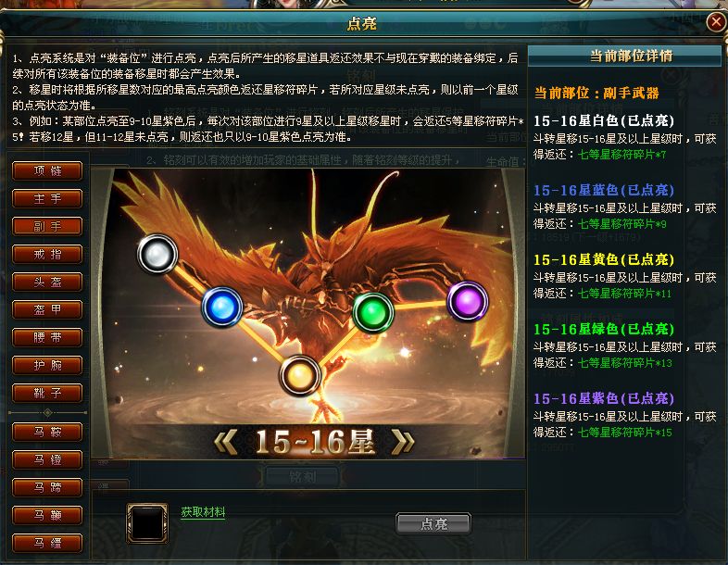This screenshot has height=565, width=728.
Task: Choose the 腰带 slot
Action: (47, 337)
